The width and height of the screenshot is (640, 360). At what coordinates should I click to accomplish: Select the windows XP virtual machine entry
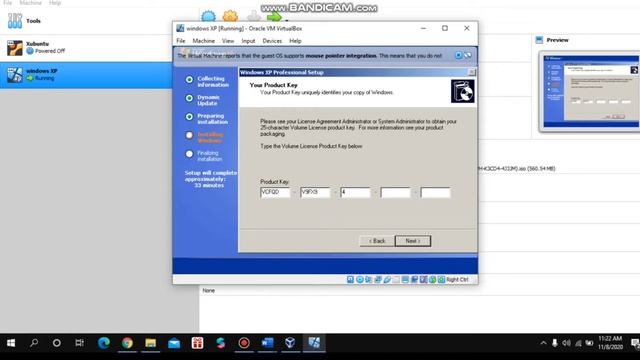pos(86,75)
